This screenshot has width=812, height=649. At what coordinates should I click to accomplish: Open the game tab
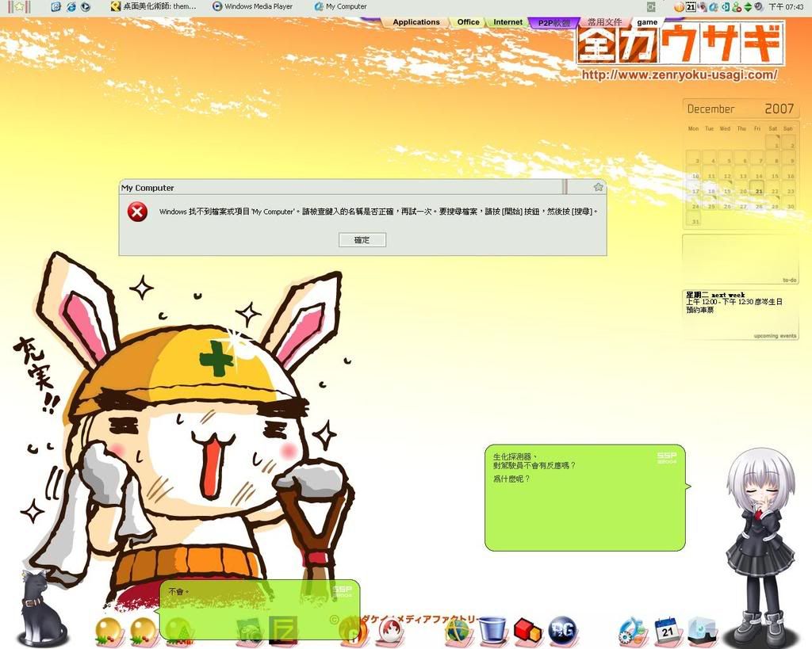click(x=647, y=22)
